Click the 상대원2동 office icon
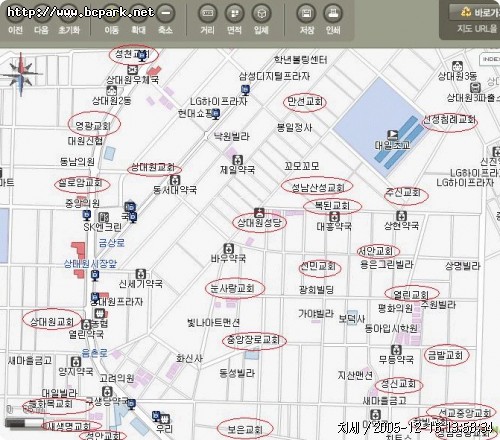The height and width of the screenshot is (440, 500). pos(112,90)
